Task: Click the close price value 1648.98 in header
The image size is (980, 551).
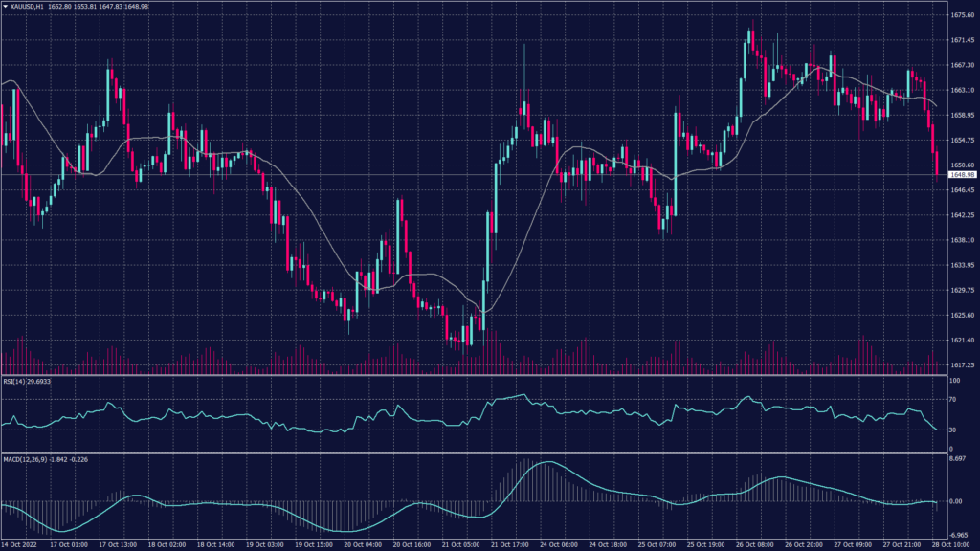Action: 138,7
